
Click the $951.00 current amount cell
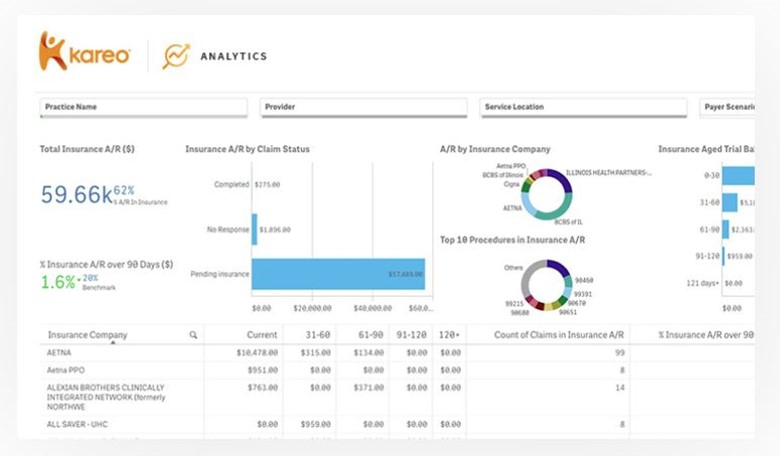pos(263,370)
